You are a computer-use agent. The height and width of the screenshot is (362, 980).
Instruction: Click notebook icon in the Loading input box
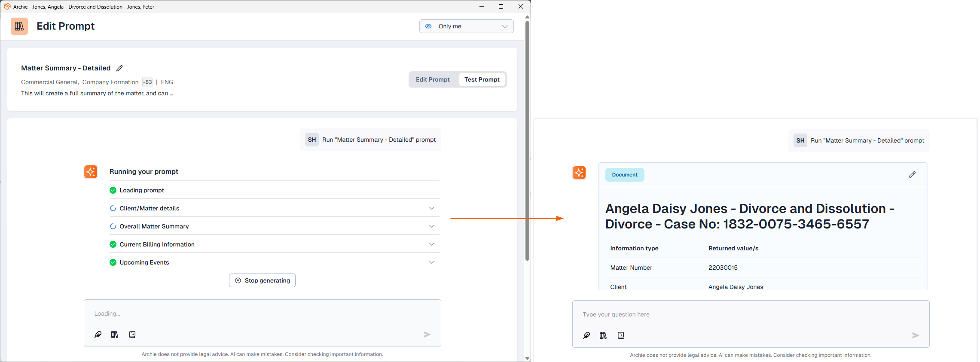[132, 335]
